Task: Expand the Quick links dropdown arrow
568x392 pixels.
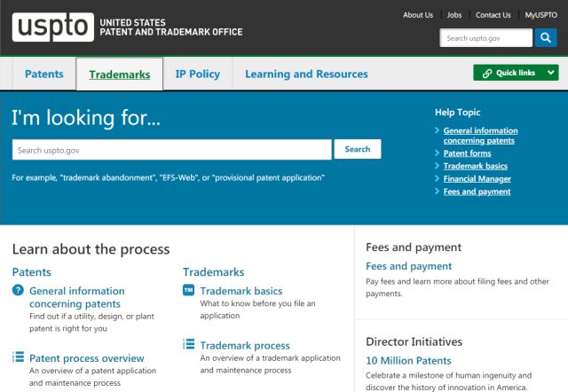Action: 550,73
